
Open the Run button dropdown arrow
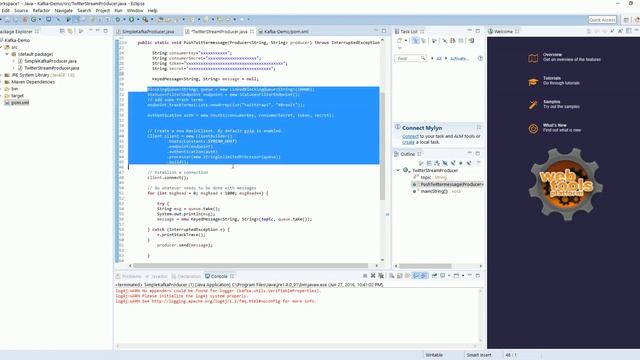click(138, 19)
